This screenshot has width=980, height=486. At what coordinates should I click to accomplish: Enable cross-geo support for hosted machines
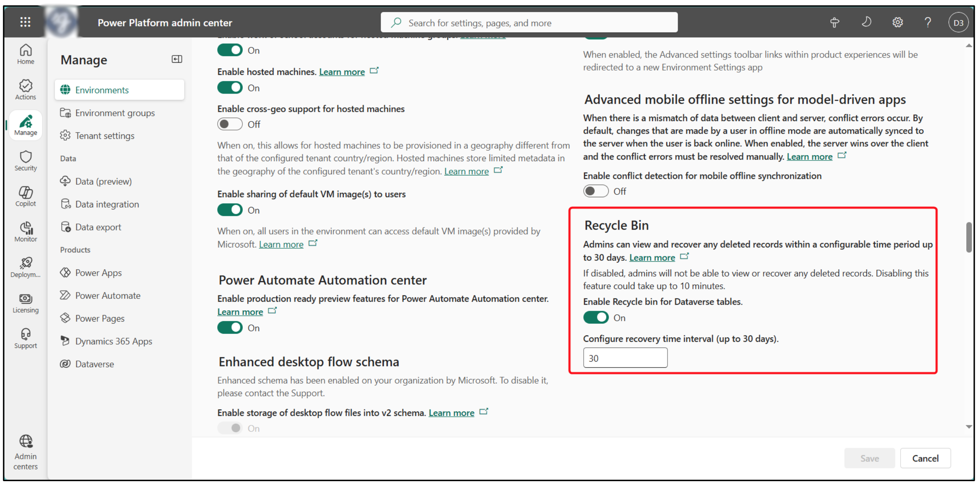click(x=230, y=124)
